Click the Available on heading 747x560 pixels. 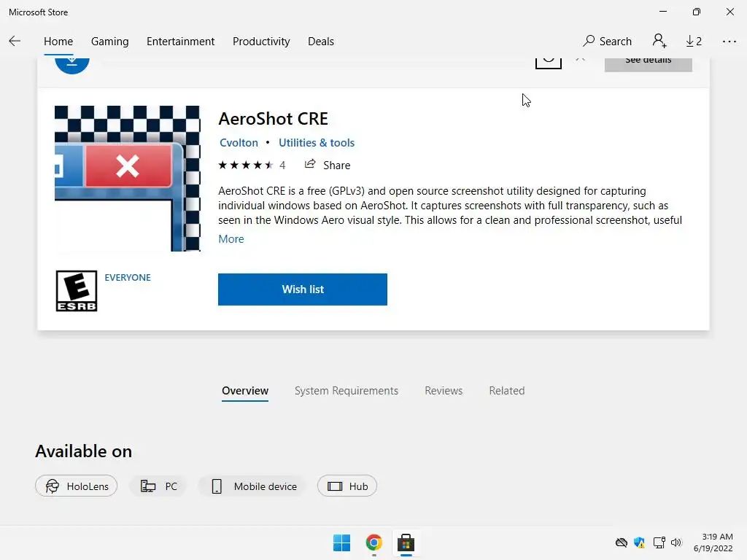[x=83, y=451]
